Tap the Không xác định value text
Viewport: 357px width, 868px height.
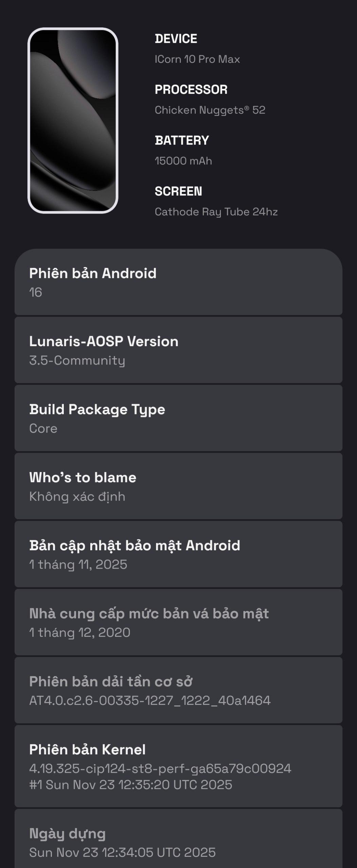click(77, 496)
